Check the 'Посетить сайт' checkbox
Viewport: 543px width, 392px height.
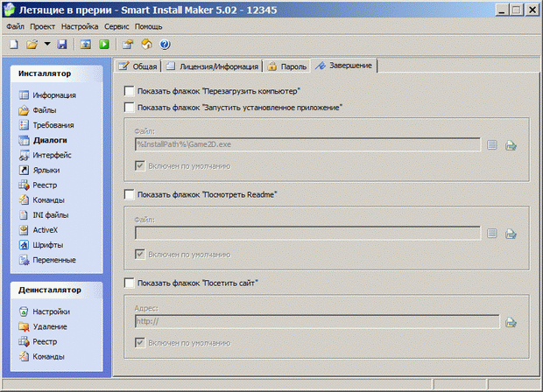(x=130, y=283)
